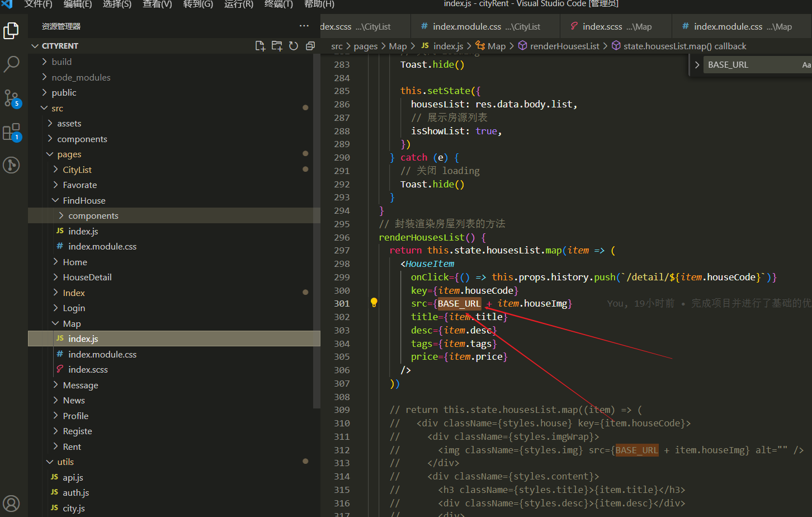Open the explorer more actions ellipsis
The width and height of the screenshot is (812, 517).
coord(304,26)
